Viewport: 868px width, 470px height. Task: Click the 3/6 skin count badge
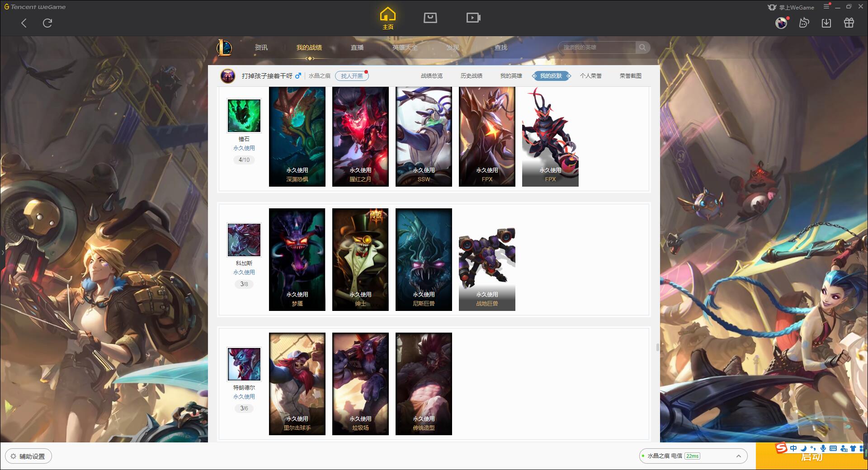tap(244, 408)
